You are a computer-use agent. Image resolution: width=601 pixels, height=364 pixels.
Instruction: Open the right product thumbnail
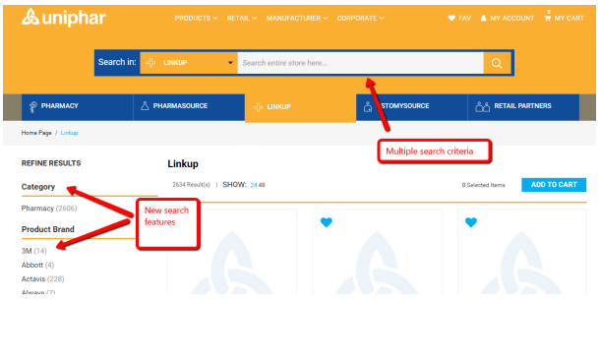[x=522, y=252]
